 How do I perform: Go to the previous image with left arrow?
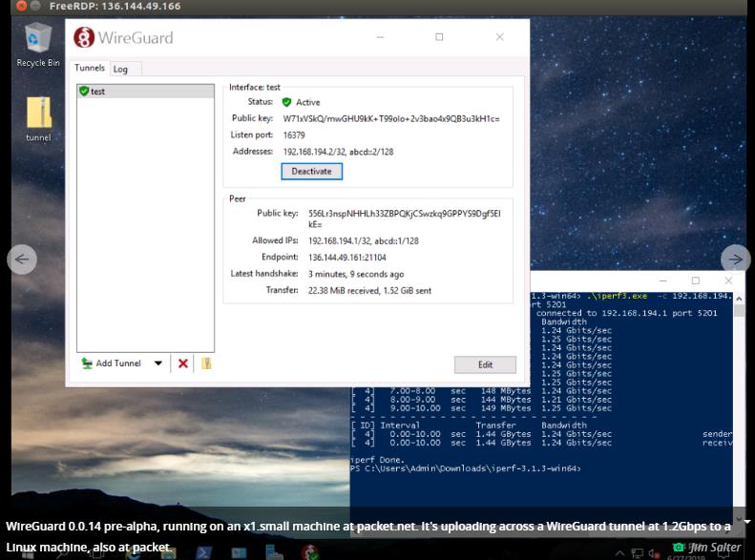pos(22,259)
